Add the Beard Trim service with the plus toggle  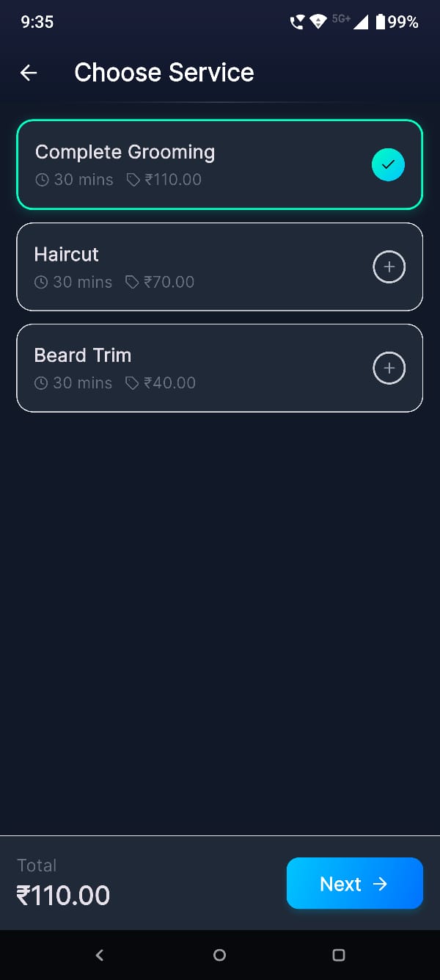tap(389, 368)
